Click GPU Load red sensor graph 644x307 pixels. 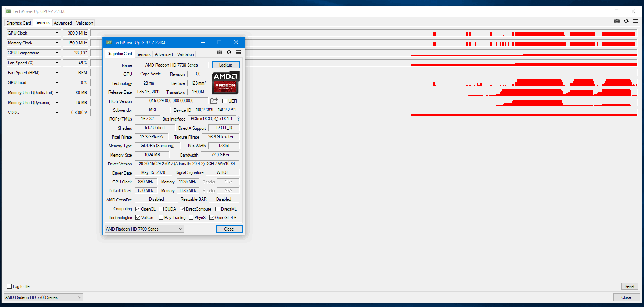pos(364,83)
